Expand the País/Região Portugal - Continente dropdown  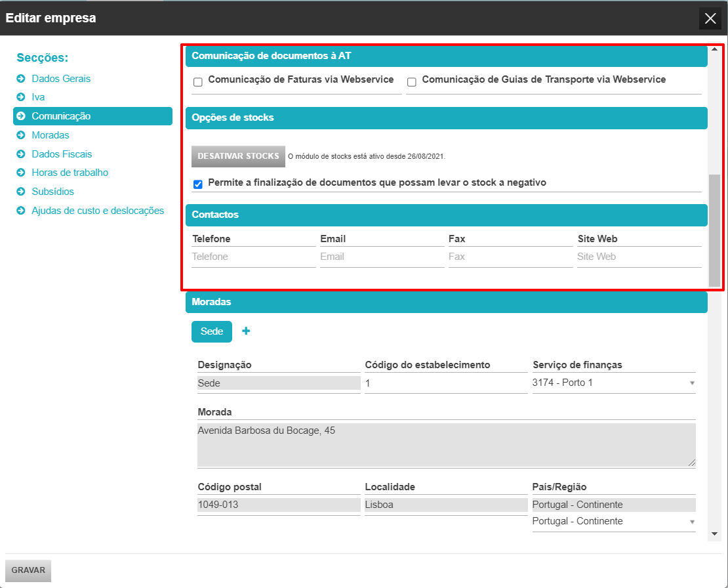click(x=614, y=521)
